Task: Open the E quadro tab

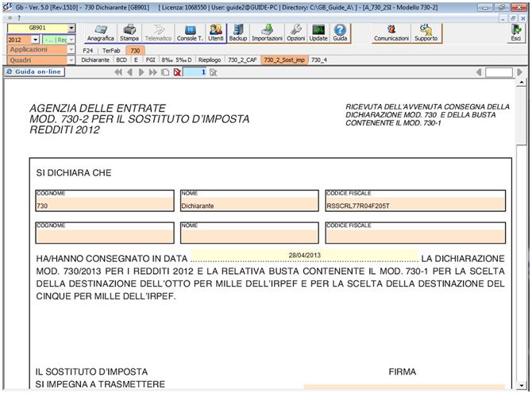Action: coord(136,60)
